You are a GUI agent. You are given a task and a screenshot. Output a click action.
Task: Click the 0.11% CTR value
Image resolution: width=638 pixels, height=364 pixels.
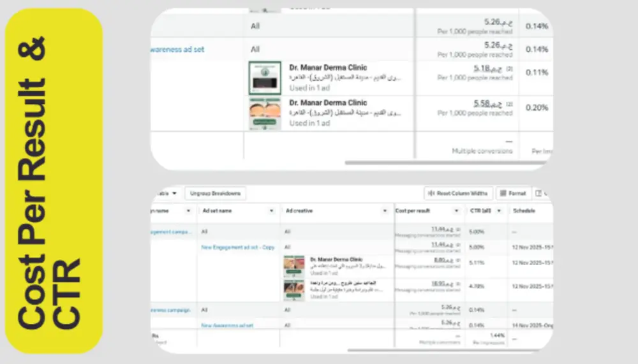coord(537,73)
